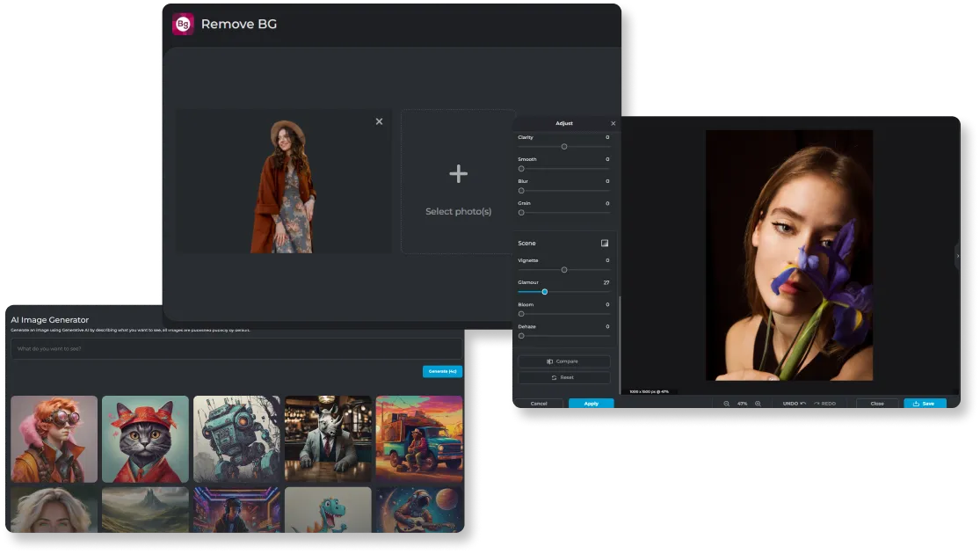Click the 'What do you want to see?' field
The width and height of the screenshot is (980, 554).
(236, 349)
